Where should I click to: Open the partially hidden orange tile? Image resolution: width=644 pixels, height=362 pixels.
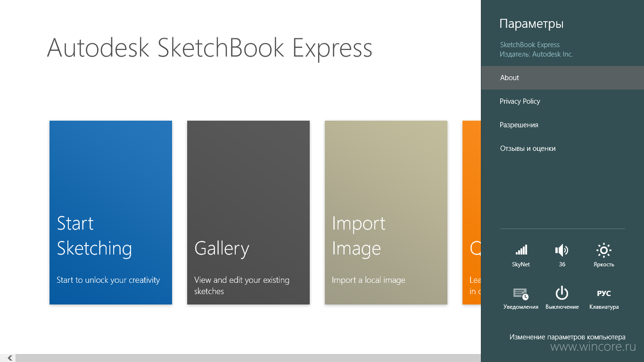tap(471, 213)
